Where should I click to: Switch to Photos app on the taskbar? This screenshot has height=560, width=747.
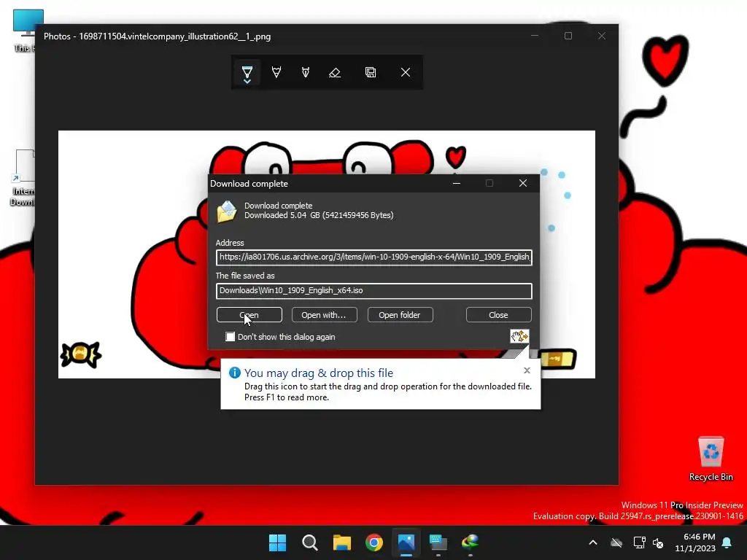tap(406, 542)
